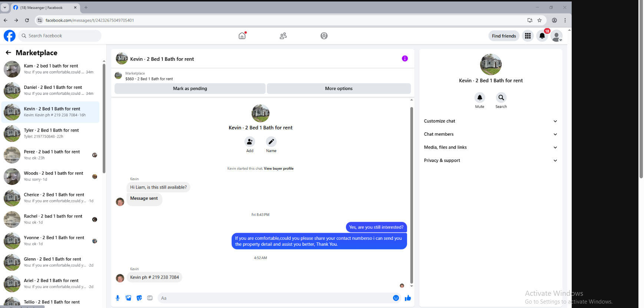This screenshot has width=644, height=308.
Task: Open Tellio 2 Bed 1 Bath conversation
Action: tap(50, 302)
